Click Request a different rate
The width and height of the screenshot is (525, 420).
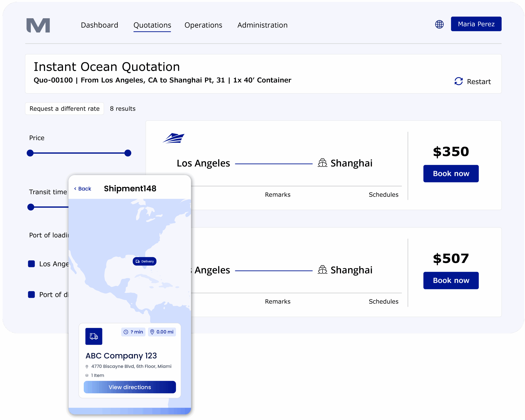point(65,109)
